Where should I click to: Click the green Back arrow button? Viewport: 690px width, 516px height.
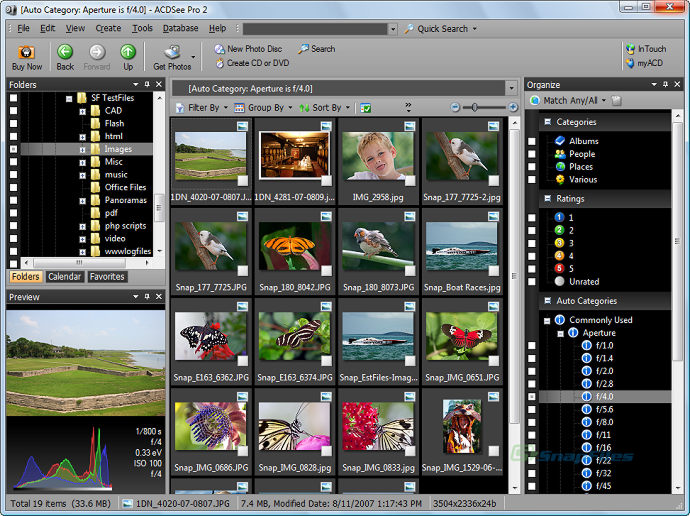pos(65,52)
